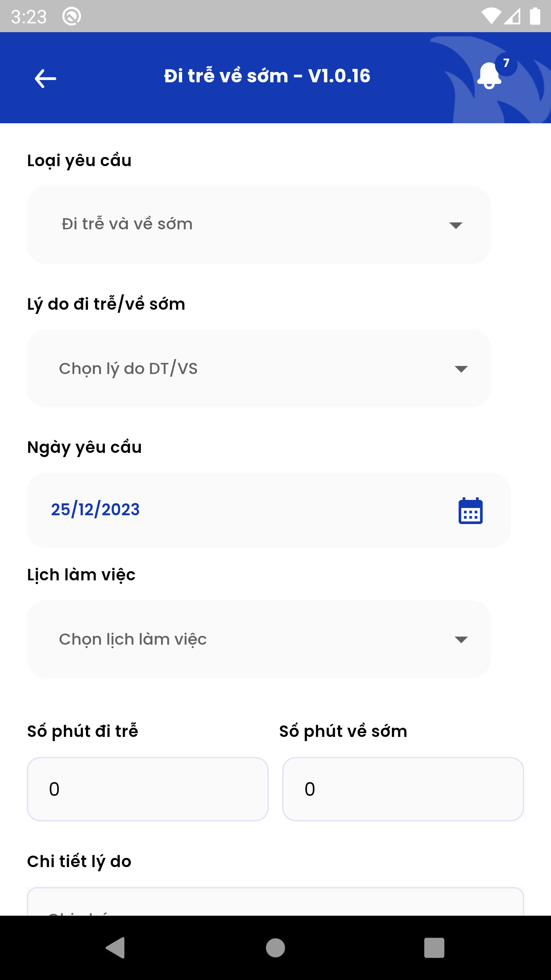This screenshot has height=980, width=551.
Task: Tap the 'Chi tiết lý do' text box
Action: pyautogui.click(x=275, y=903)
